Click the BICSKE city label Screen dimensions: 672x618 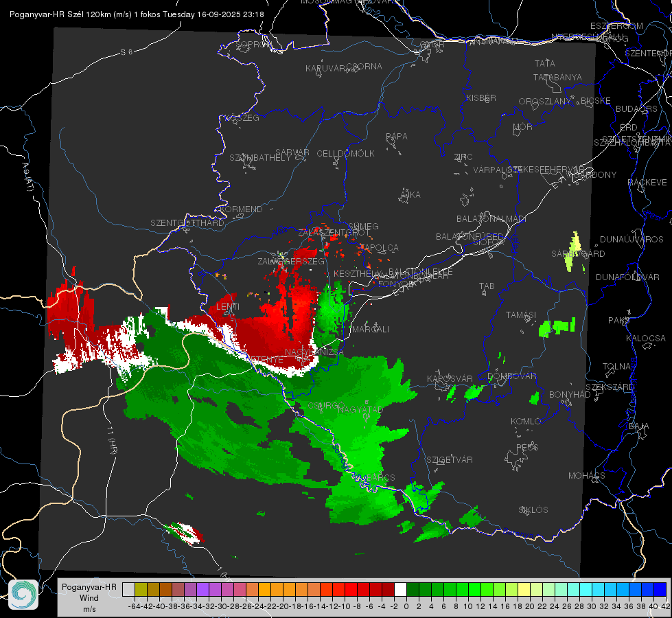click(596, 100)
